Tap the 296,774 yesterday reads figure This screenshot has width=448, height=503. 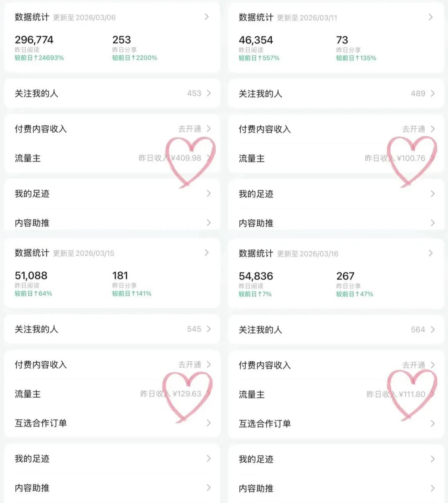click(34, 40)
